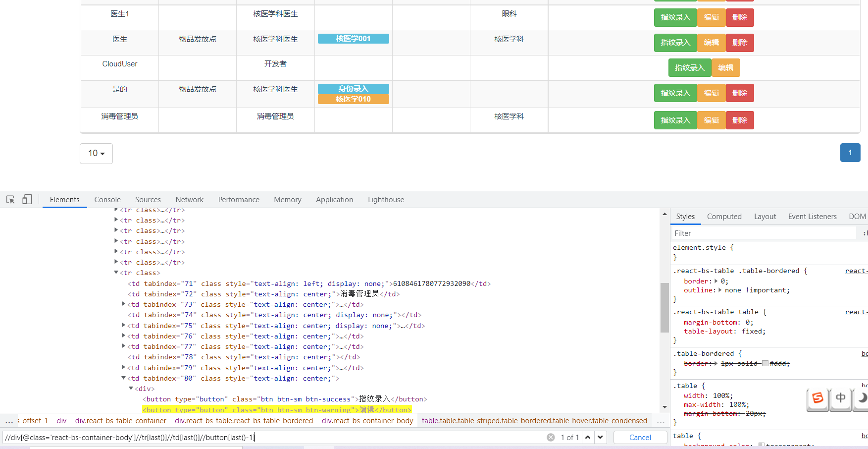This screenshot has height=449, width=868.
Task: Collapse the expanded tr class node
Action: [116, 273]
